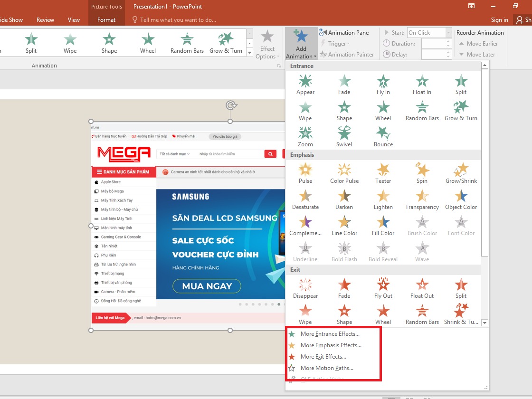The height and width of the screenshot is (399, 532).
Task: Select the Float Out exit effect
Action: [422, 289]
